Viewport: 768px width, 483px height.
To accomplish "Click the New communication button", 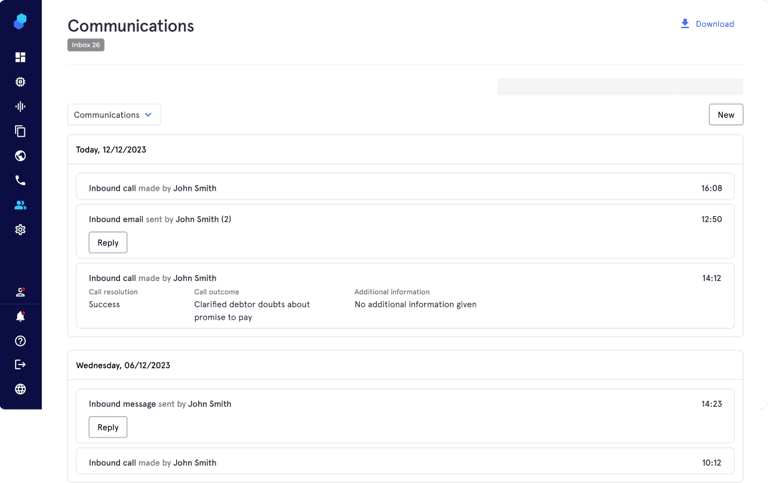I will (725, 115).
